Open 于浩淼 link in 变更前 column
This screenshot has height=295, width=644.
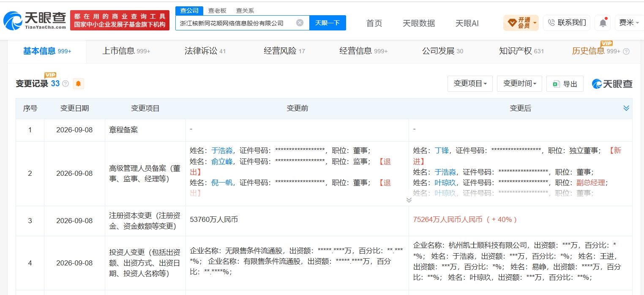tap(222, 150)
